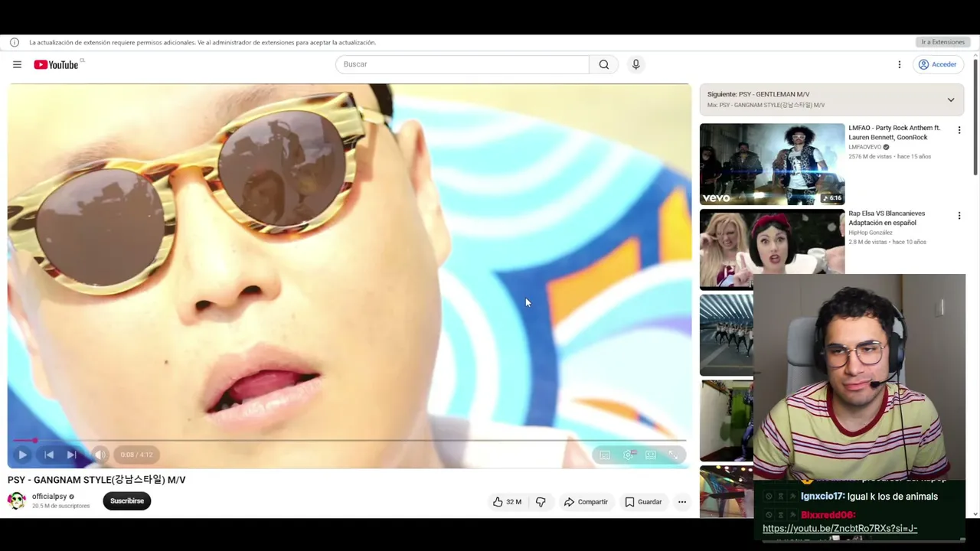This screenshot has width=980, height=551.
Task: Click 'Ir a Extensiones' in notification bar
Action: (x=942, y=42)
